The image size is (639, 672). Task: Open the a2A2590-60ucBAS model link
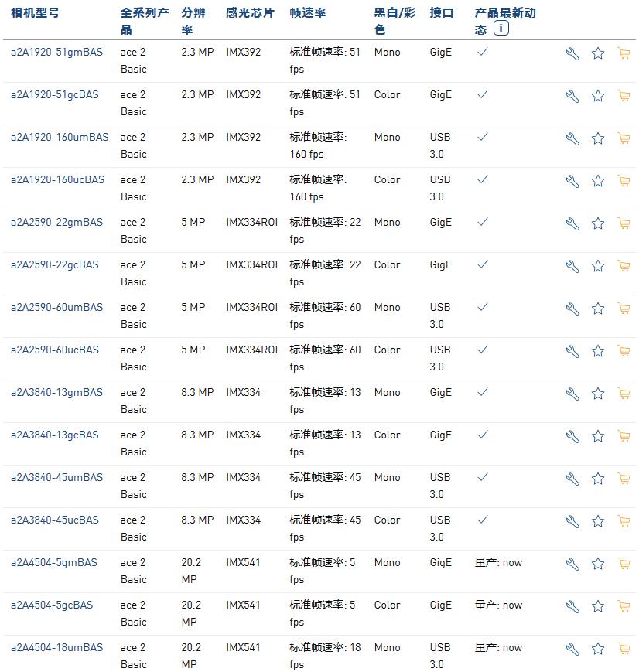click(x=54, y=350)
